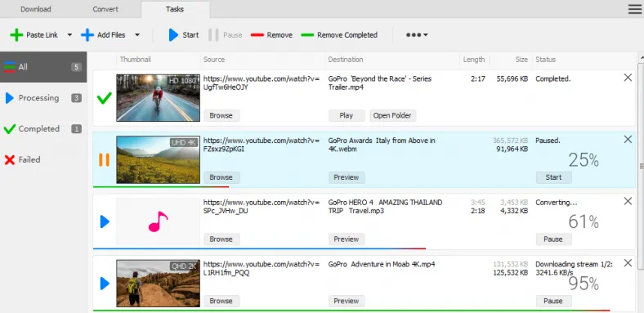Click the cyclist HD 1080 thumbnail
644x313 pixels.
[158, 98]
